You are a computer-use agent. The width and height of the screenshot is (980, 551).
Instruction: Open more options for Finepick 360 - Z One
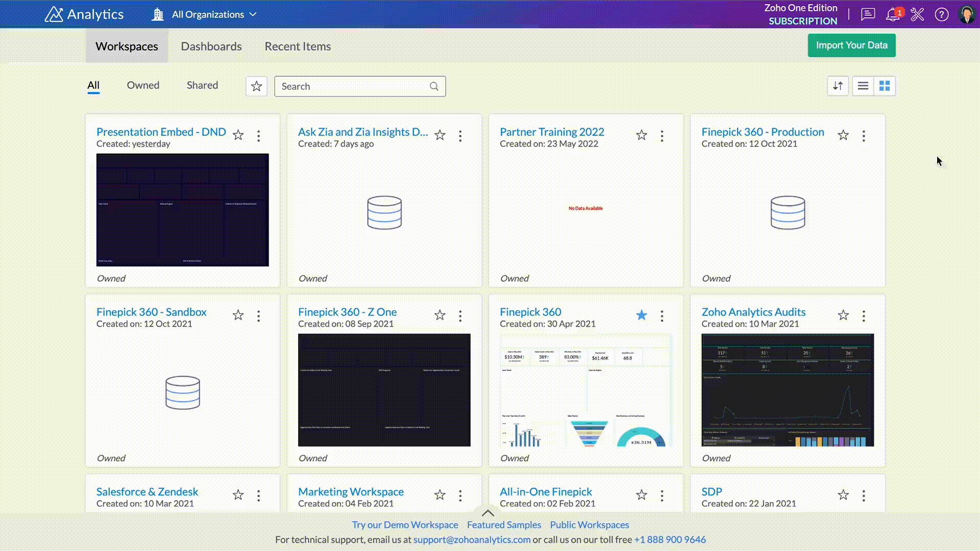(x=460, y=316)
